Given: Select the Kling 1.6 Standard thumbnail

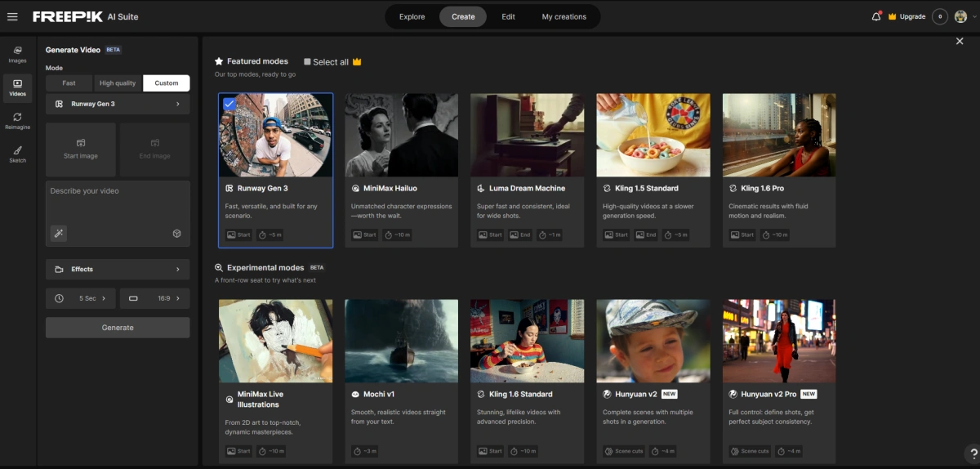Looking at the screenshot, I should click(x=527, y=341).
